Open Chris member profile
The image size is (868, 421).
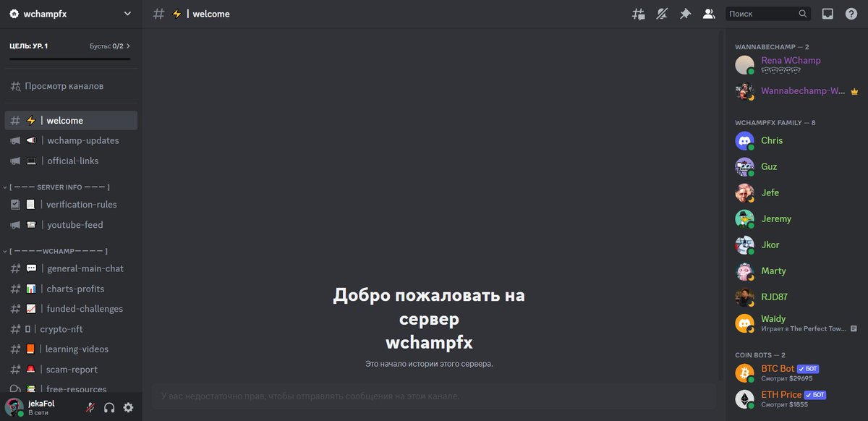[x=796, y=141]
